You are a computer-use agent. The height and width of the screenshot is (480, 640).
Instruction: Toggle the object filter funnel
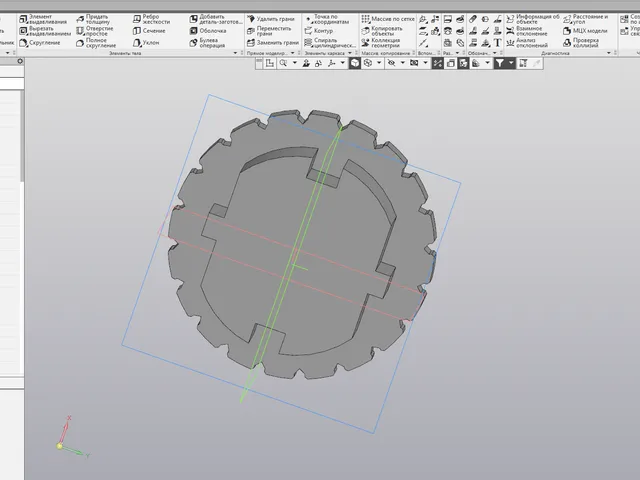click(500, 63)
